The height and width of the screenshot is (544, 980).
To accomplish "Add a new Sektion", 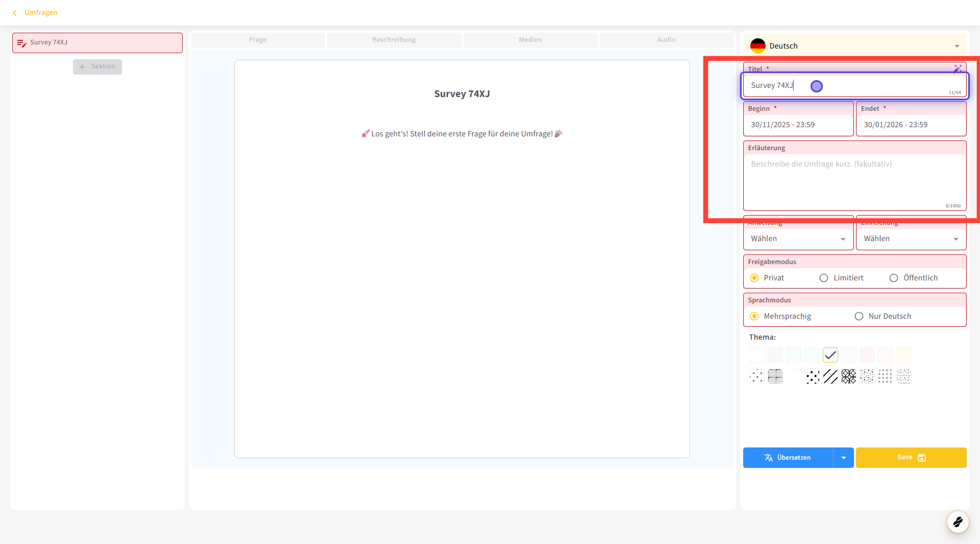I will (97, 66).
